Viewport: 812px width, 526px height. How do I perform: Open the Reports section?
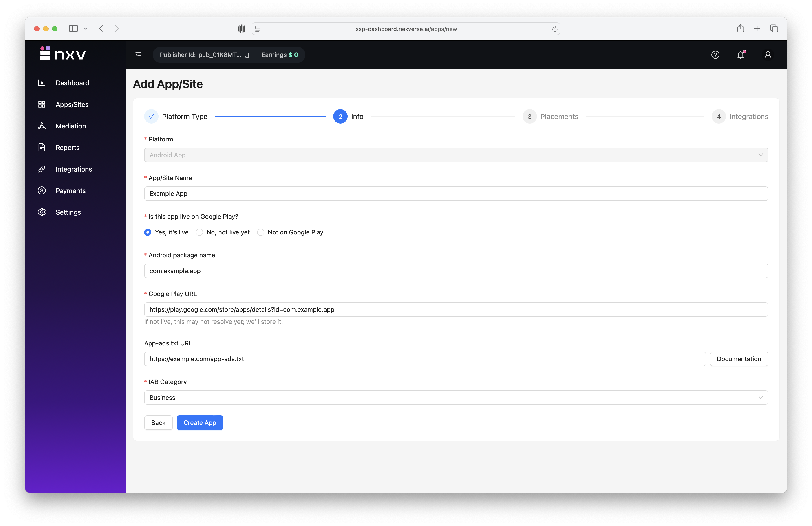click(x=42, y=148)
